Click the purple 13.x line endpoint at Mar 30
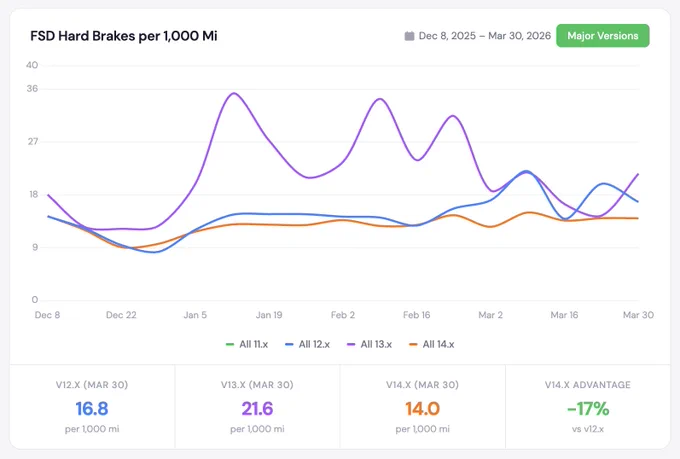 coord(638,174)
